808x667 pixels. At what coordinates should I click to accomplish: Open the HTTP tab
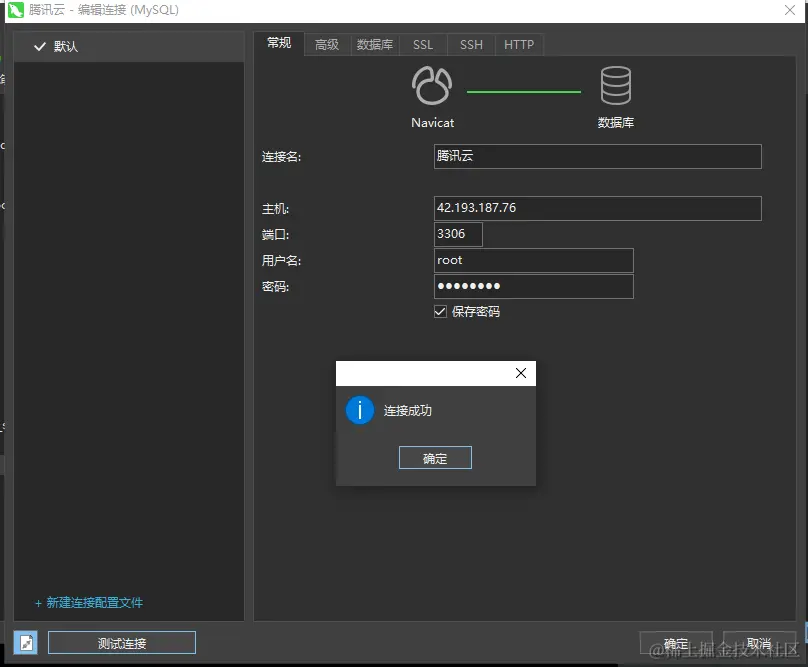(519, 45)
